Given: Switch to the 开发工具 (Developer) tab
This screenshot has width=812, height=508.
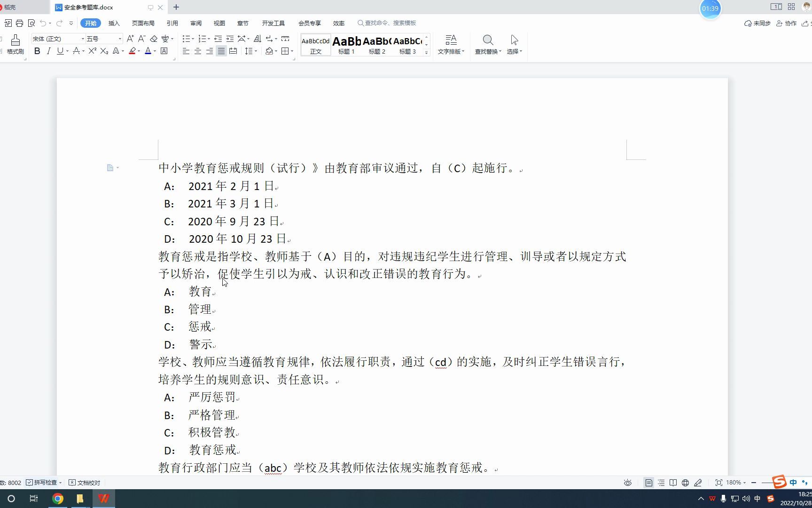Looking at the screenshot, I should pos(273,23).
